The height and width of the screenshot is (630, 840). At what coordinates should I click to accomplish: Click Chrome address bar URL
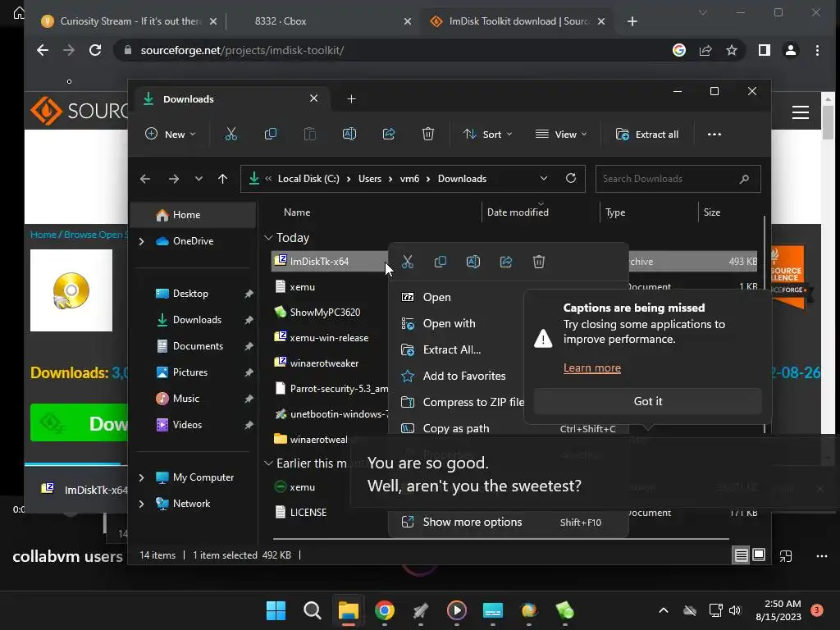point(242,50)
